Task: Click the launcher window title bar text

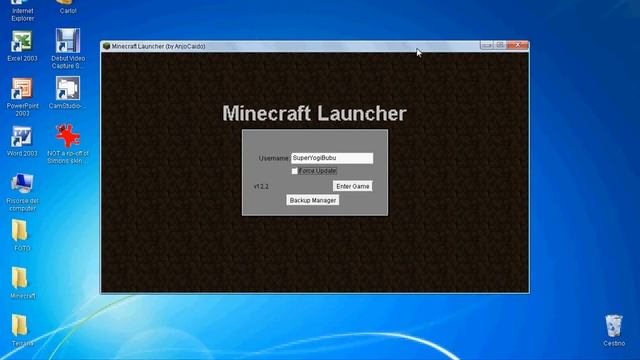Action: coord(158,47)
